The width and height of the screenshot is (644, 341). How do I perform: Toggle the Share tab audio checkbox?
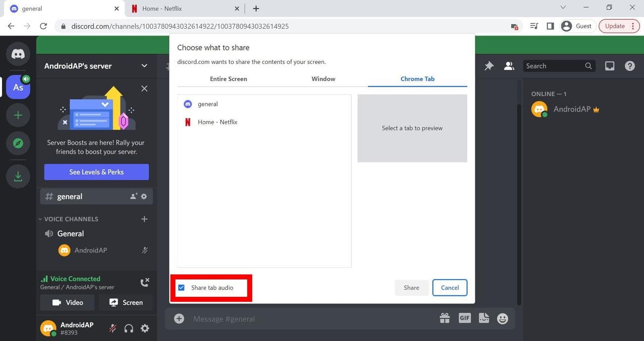coord(181,288)
